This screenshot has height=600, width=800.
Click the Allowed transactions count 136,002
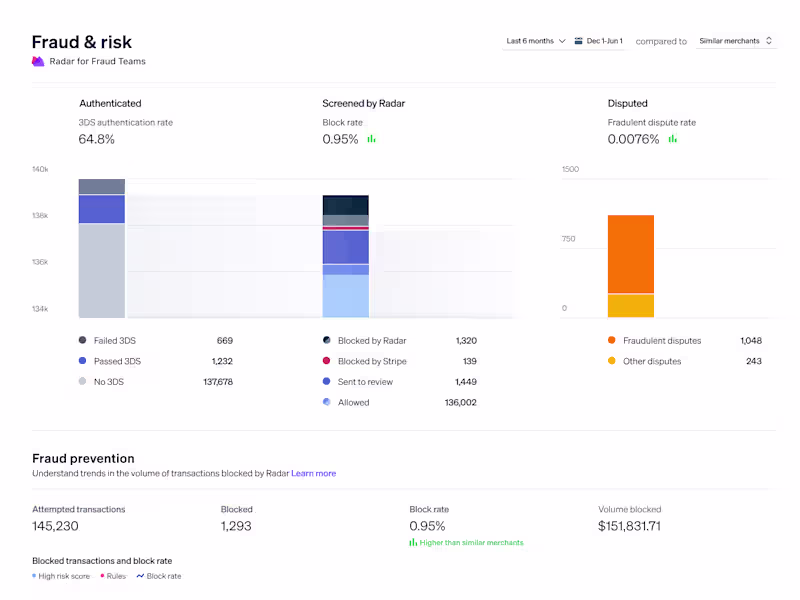[459, 402]
